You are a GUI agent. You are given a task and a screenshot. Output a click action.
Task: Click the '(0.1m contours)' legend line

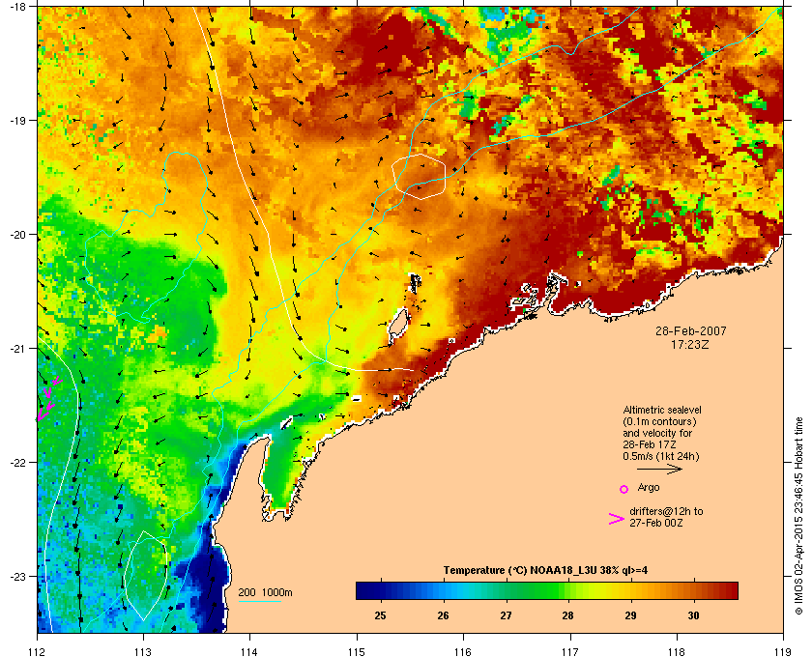(x=659, y=421)
